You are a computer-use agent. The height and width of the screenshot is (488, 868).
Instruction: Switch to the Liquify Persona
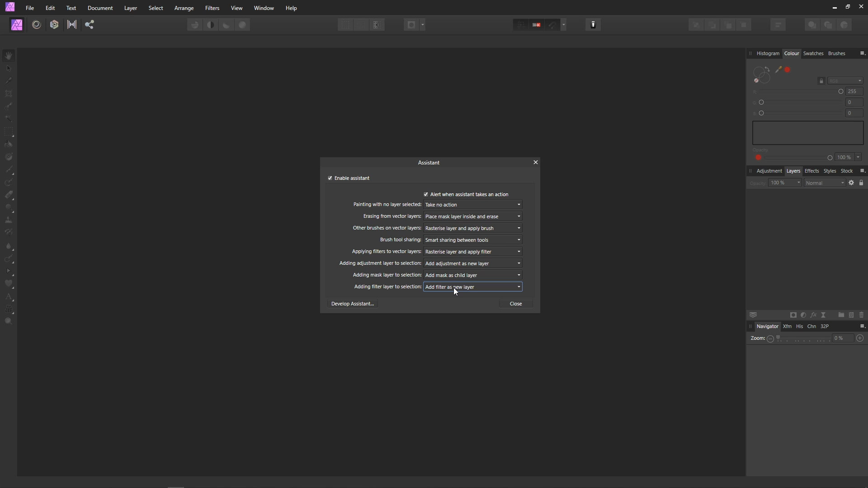tap(37, 25)
